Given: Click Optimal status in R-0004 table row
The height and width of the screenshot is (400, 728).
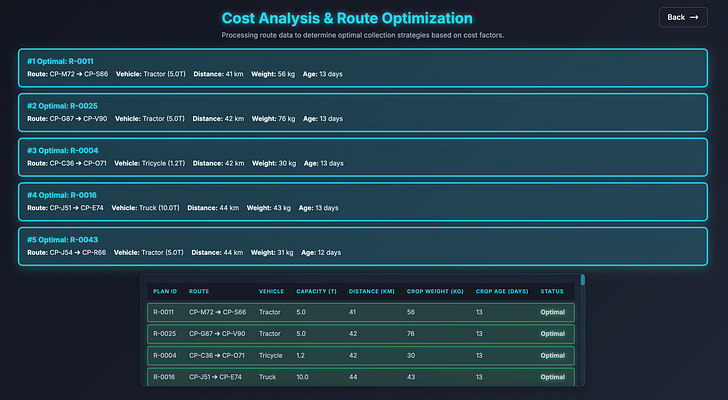Looking at the screenshot, I should [x=552, y=355].
